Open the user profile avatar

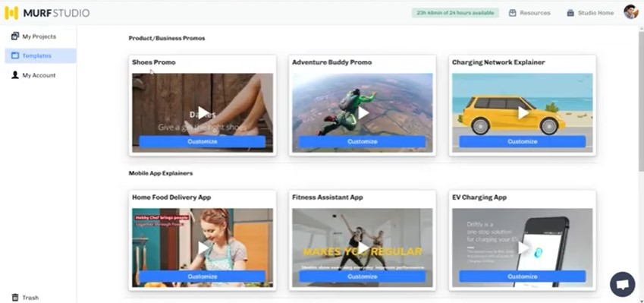click(x=631, y=12)
